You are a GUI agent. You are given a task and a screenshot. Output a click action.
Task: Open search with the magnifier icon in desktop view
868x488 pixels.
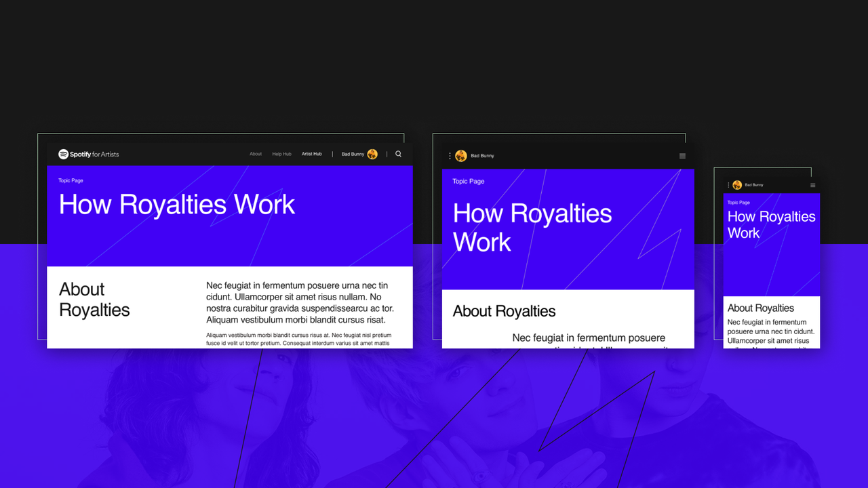point(398,154)
